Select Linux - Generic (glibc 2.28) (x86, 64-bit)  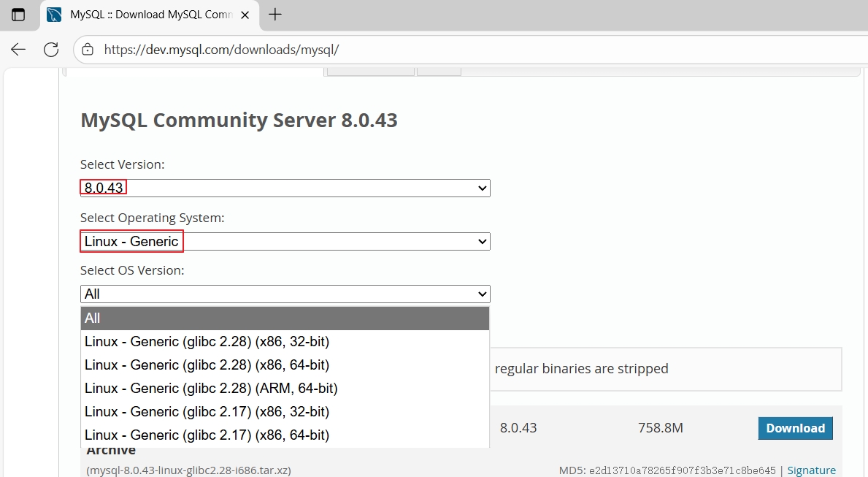[285, 365]
